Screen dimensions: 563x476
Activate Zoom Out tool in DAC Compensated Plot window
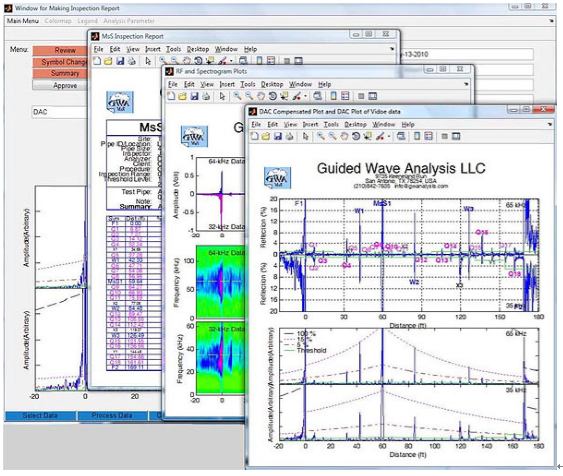pyautogui.click(x=332, y=136)
